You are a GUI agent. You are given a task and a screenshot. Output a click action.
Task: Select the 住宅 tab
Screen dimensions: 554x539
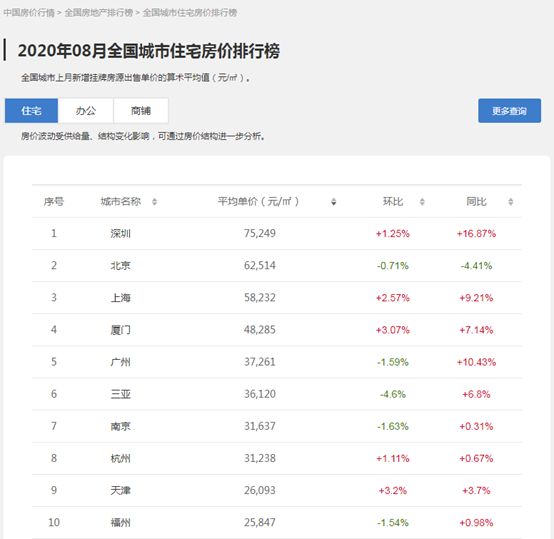[x=31, y=111]
